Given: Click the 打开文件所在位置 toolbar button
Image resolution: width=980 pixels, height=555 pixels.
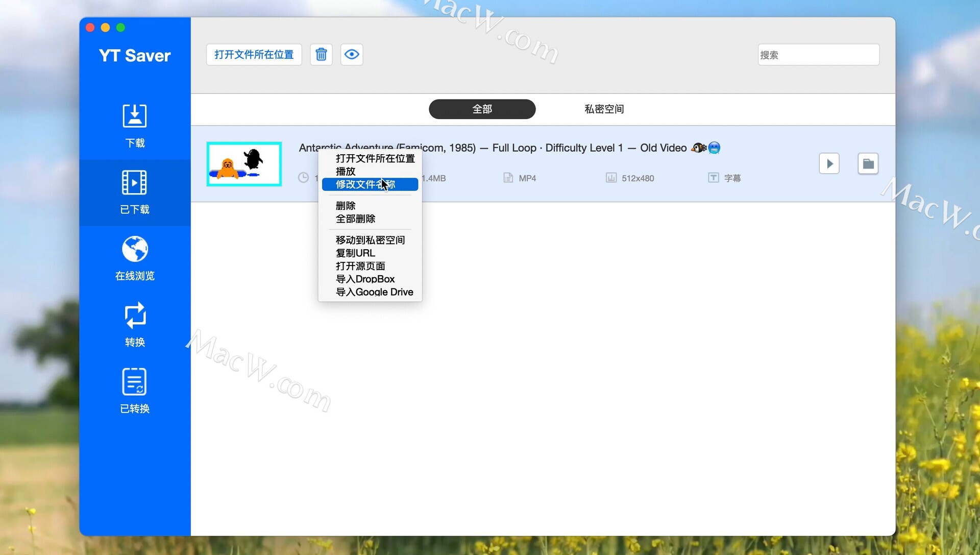Looking at the screenshot, I should pos(254,55).
